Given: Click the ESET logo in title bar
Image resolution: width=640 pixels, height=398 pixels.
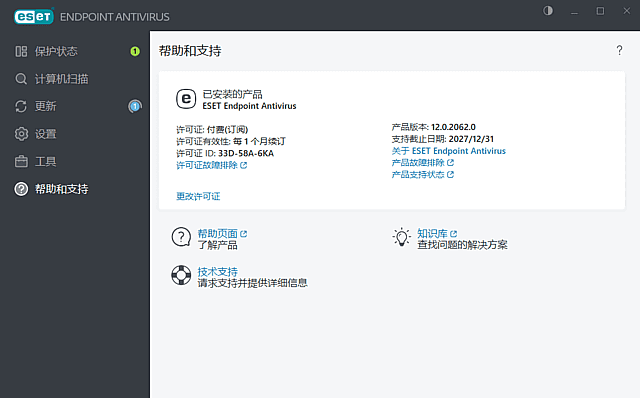Looking at the screenshot, I should [x=34, y=16].
